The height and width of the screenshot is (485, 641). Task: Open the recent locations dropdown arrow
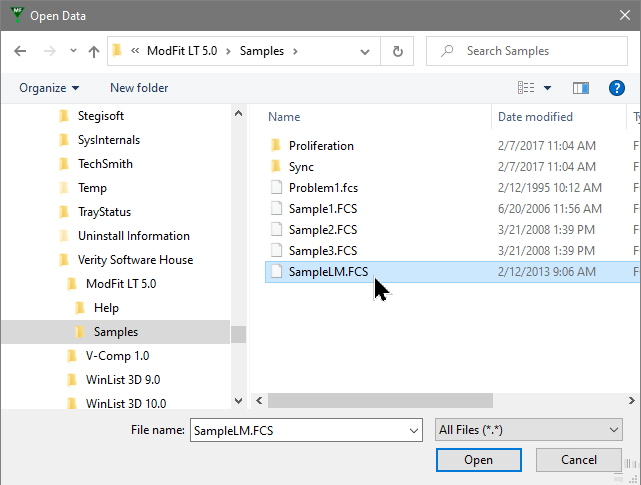pos(72,52)
